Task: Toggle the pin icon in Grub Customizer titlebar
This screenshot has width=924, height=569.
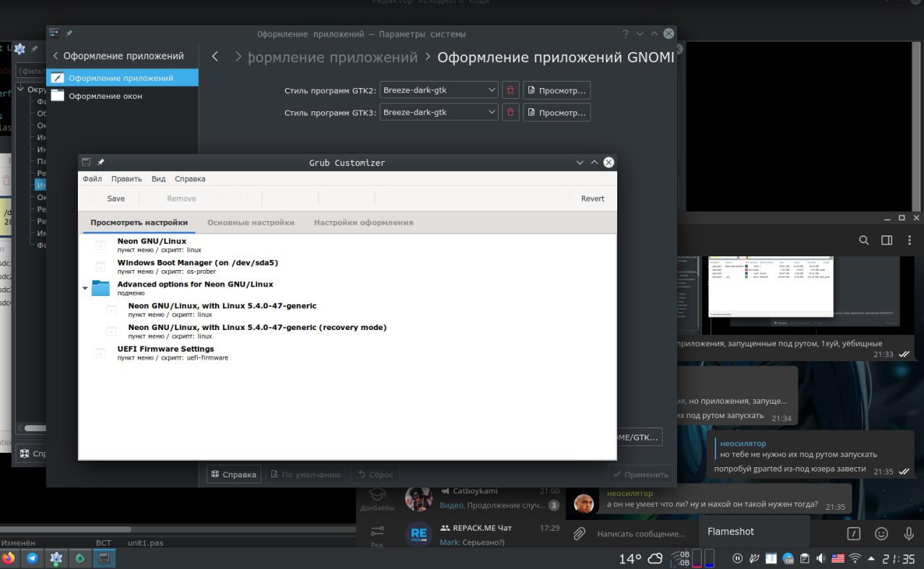Action: (101, 162)
